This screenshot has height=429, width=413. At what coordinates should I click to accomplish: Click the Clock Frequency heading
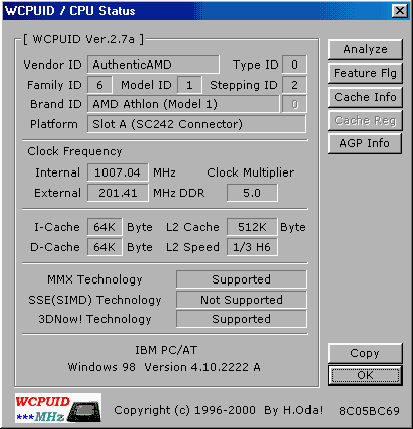pyautogui.click(x=75, y=151)
